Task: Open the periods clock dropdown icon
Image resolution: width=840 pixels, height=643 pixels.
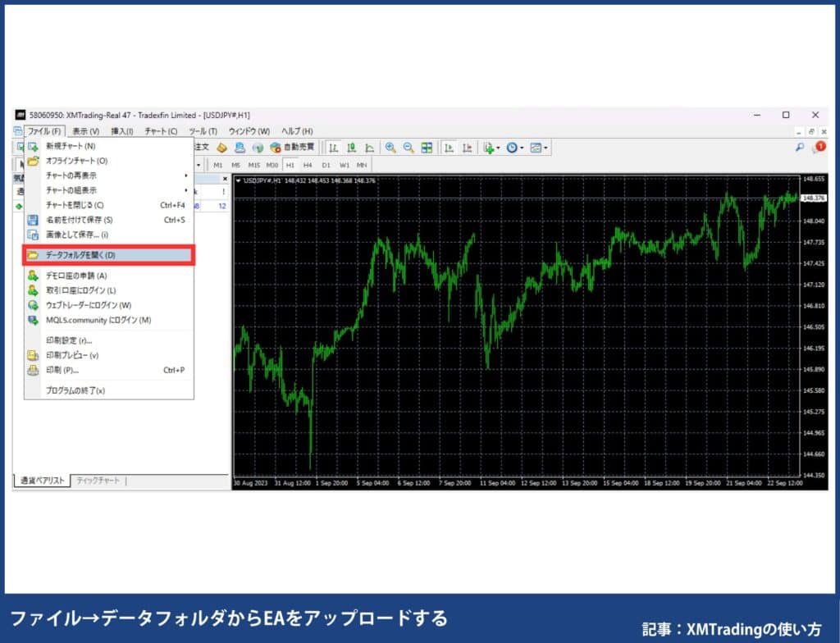Action: click(515, 148)
